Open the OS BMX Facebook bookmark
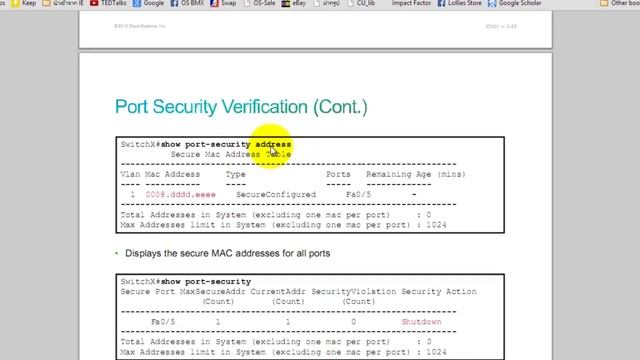 click(187, 3)
